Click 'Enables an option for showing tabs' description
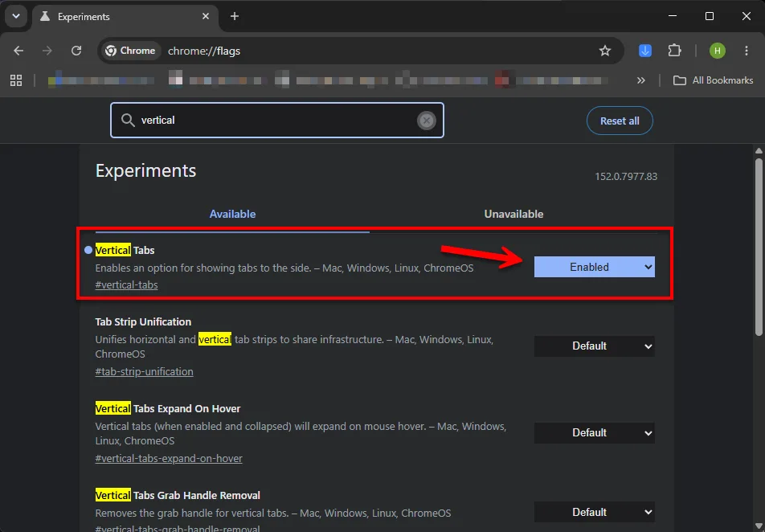765x532 pixels. tap(284, 268)
